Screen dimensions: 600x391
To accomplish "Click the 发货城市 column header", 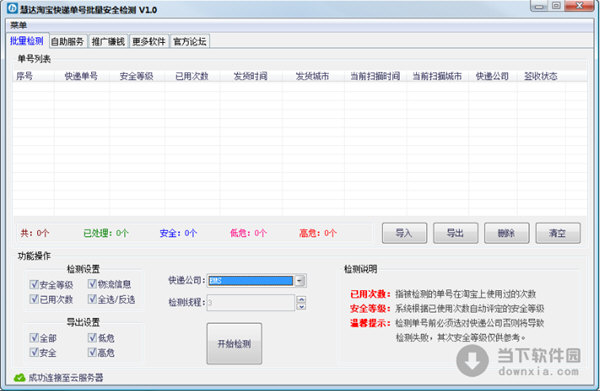I will (x=312, y=76).
